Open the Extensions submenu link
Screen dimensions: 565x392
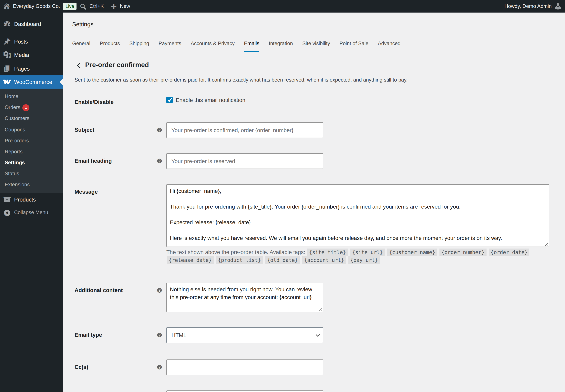point(17,184)
